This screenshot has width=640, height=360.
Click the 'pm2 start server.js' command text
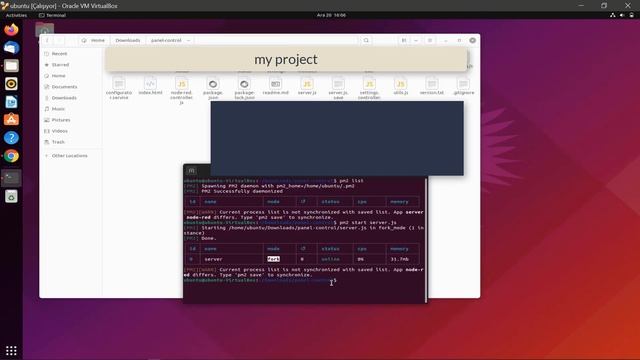[368, 223]
